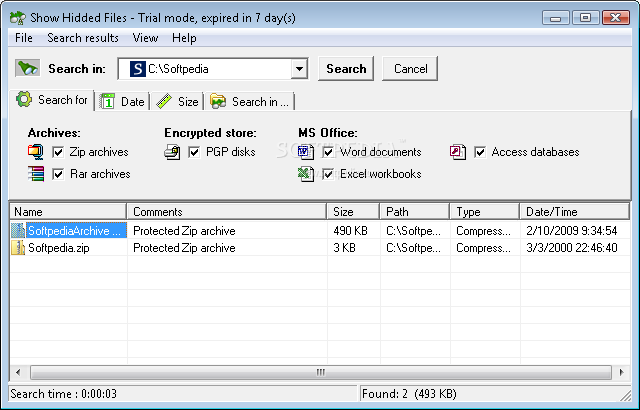Minimize the Show Hidded Files window
The height and width of the screenshot is (410, 640).
pos(556,18)
